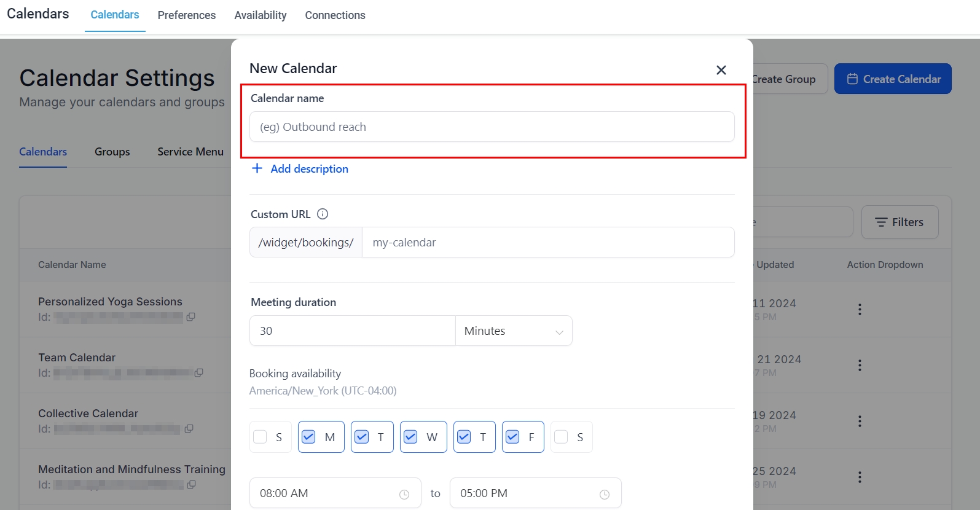Viewport: 980px width, 510px height.
Task: Open the Filters panel
Action: 900,222
